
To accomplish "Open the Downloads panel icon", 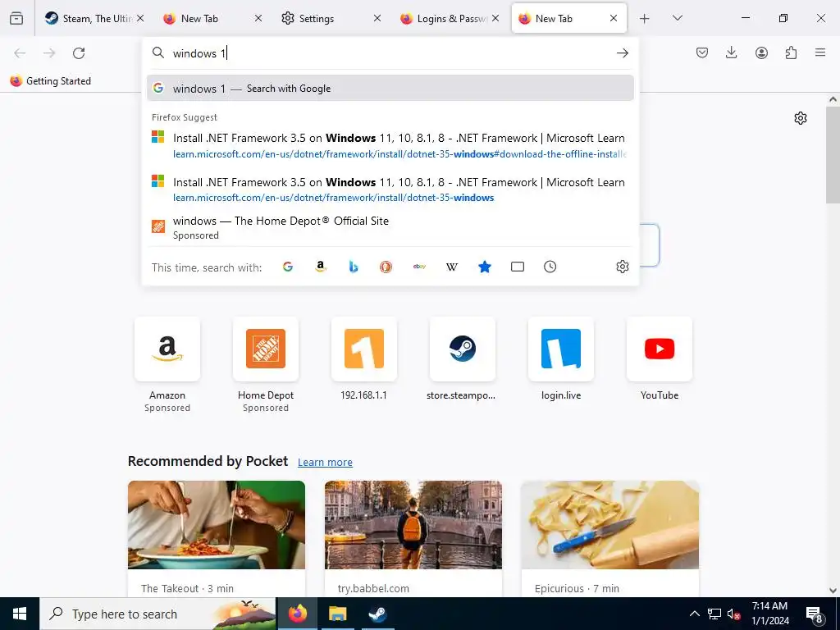I will coord(731,52).
